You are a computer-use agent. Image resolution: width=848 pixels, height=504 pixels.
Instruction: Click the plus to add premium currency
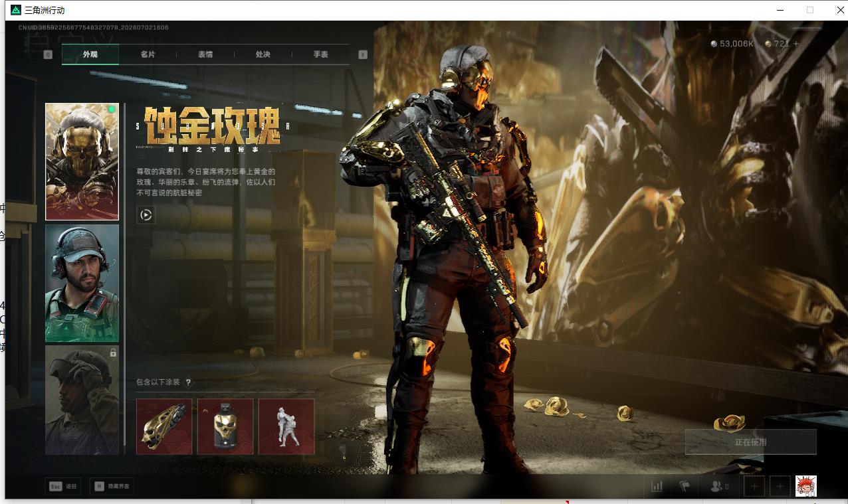tap(796, 44)
